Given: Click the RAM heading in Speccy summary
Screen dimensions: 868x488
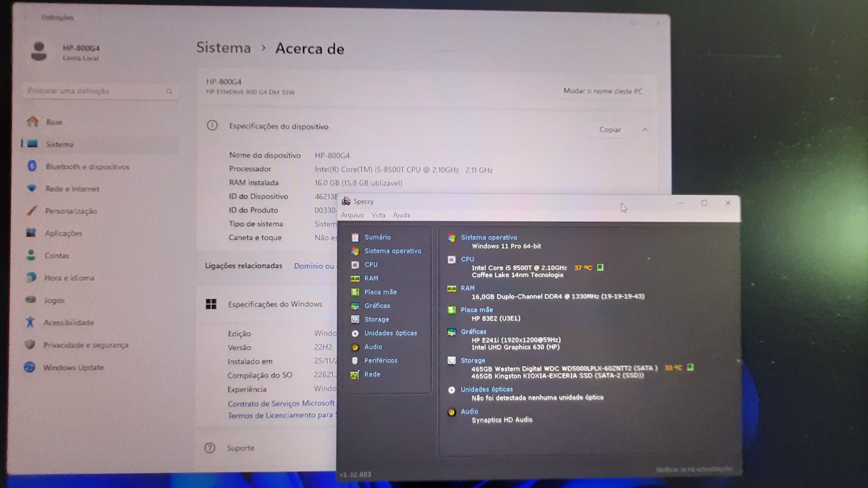Looking at the screenshot, I should click(x=468, y=288).
